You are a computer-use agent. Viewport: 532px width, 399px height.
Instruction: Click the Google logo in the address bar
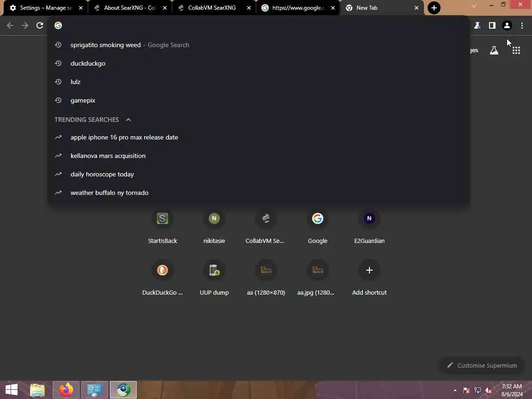tap(58, 25)
